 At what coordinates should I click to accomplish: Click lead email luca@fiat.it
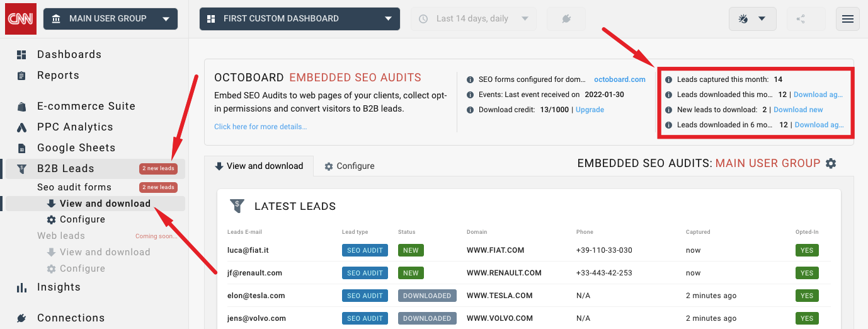pyautogui.click(x=248, y=250)
